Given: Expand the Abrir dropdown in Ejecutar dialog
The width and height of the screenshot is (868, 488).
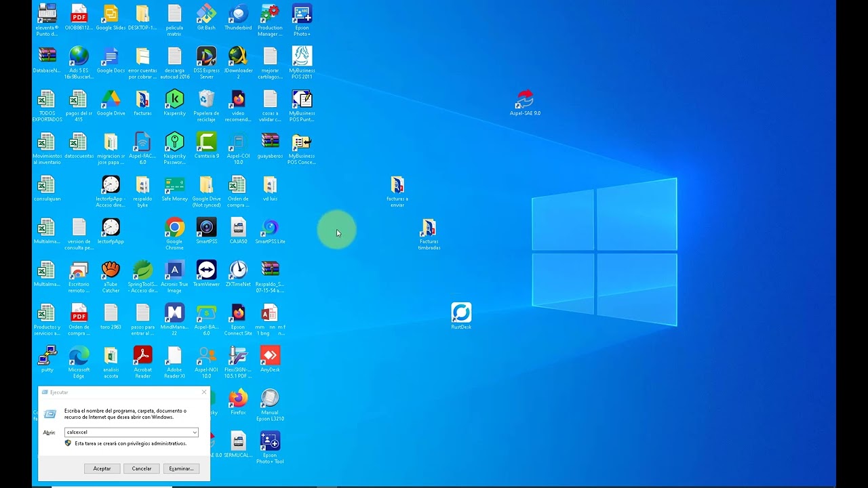Looking at the screenshot, I should click(195, 432).
